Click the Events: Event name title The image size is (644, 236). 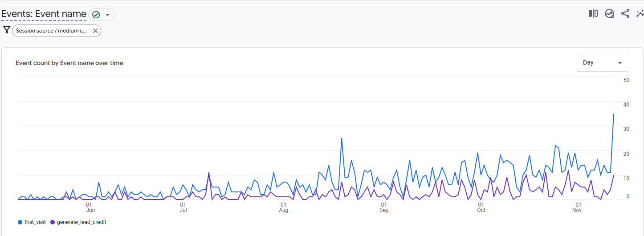coord(44,14)
